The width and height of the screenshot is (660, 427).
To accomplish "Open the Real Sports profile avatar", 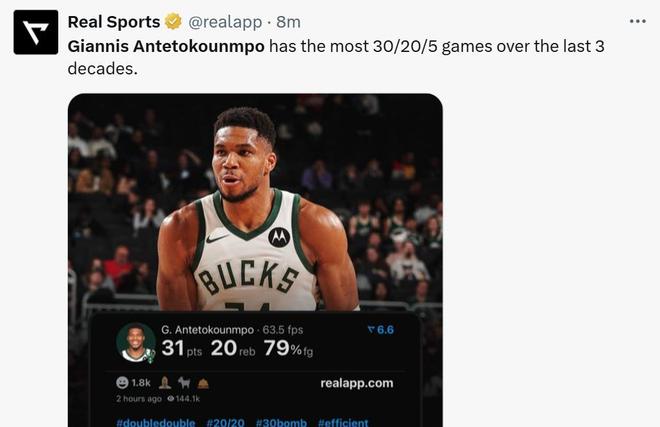I will (x=35, y=32).
